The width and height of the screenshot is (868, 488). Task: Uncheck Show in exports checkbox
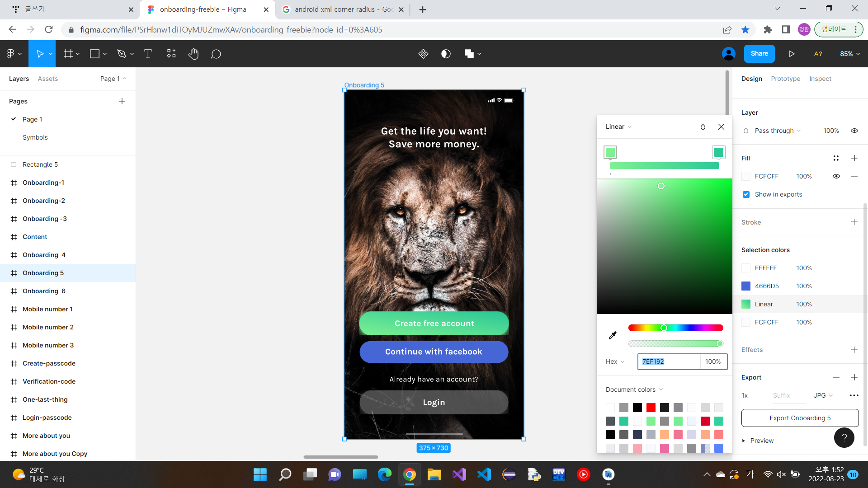click(746, 194)
